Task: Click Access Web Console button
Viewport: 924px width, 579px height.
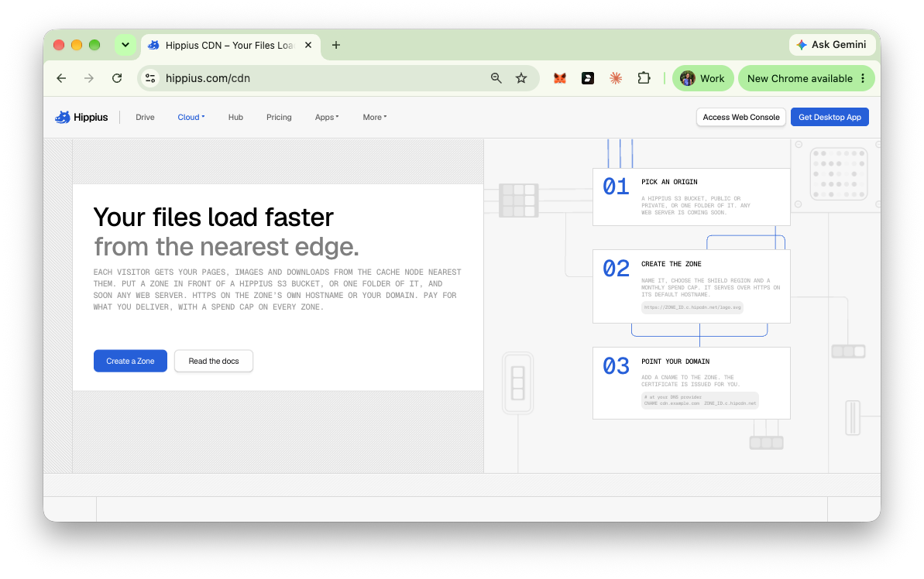Action: (x=740, y=117)
